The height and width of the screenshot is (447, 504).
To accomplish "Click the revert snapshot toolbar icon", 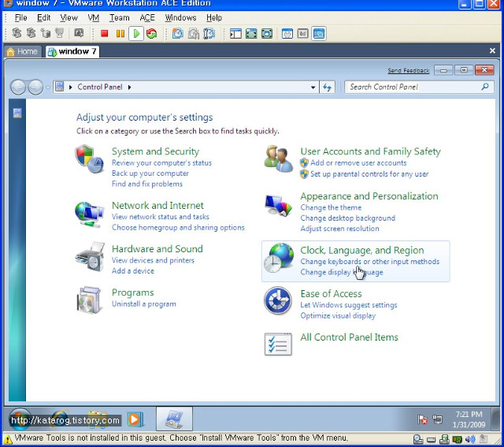I will point(194,33).
